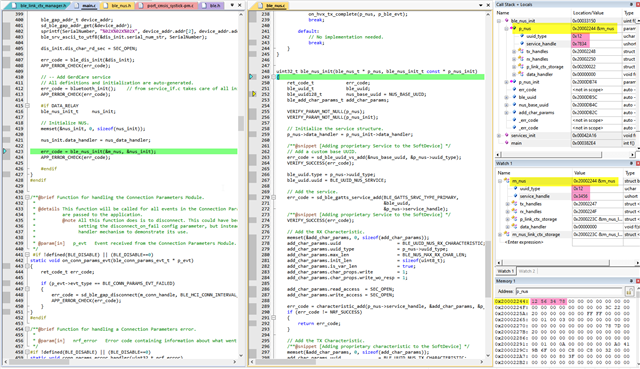This screenshot has height=369, width=640.
Task: Click the p_nus parameter icon in Locals
Action: pos(514,29)
